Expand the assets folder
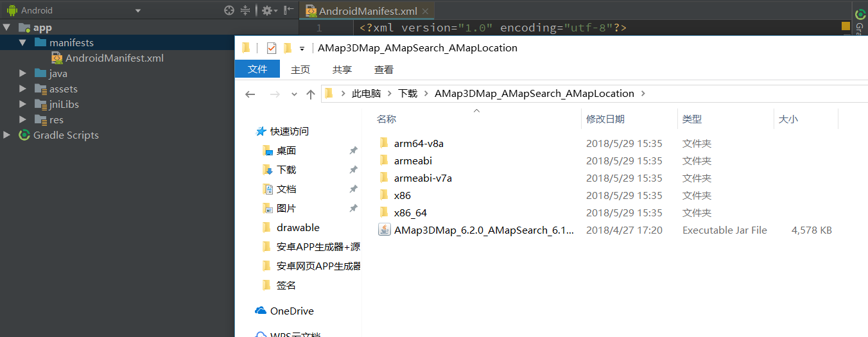This screenshot has width=868, height=337. pos(22,89)
